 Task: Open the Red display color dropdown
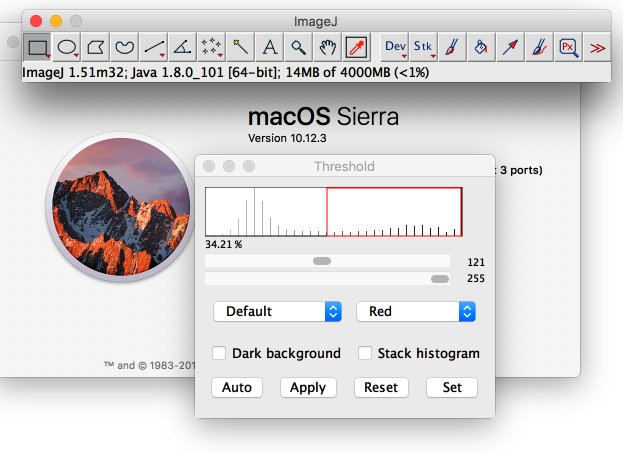coord(415,311)
